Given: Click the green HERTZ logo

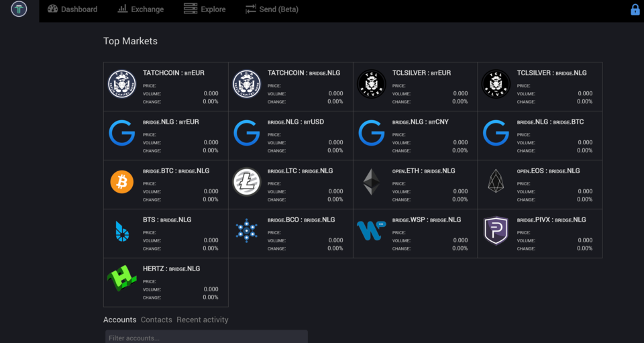Looking at the screenshot, I should 122,279.
